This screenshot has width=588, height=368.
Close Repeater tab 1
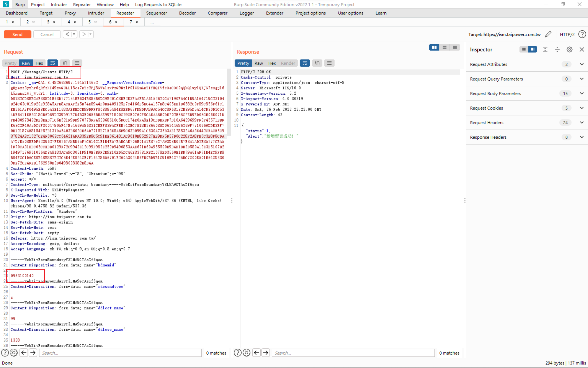point(13,22)
